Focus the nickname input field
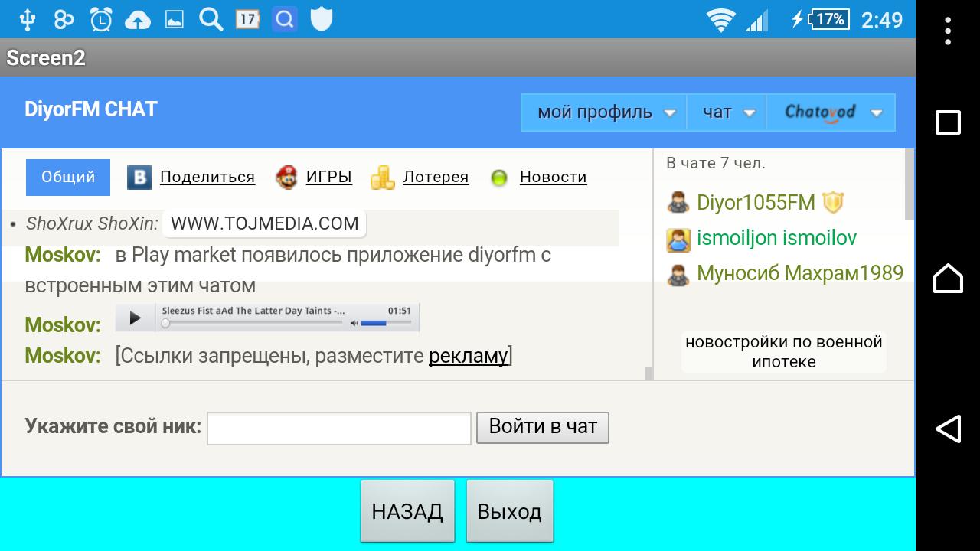The image size is (980, 551). point(339,428)
